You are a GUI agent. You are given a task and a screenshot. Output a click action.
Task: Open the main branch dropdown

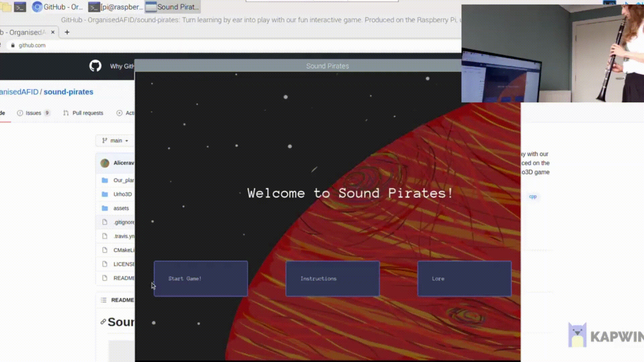[115, 141]
